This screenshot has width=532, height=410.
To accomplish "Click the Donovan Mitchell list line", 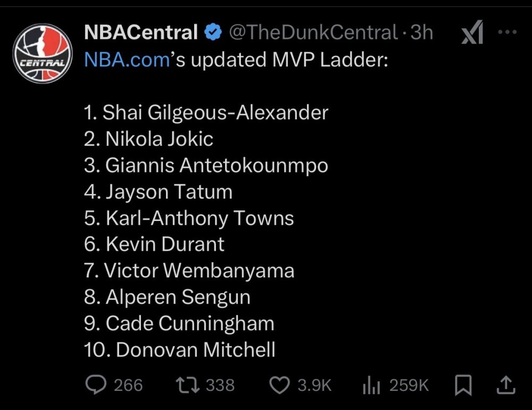I will click(x=180, y=350).
